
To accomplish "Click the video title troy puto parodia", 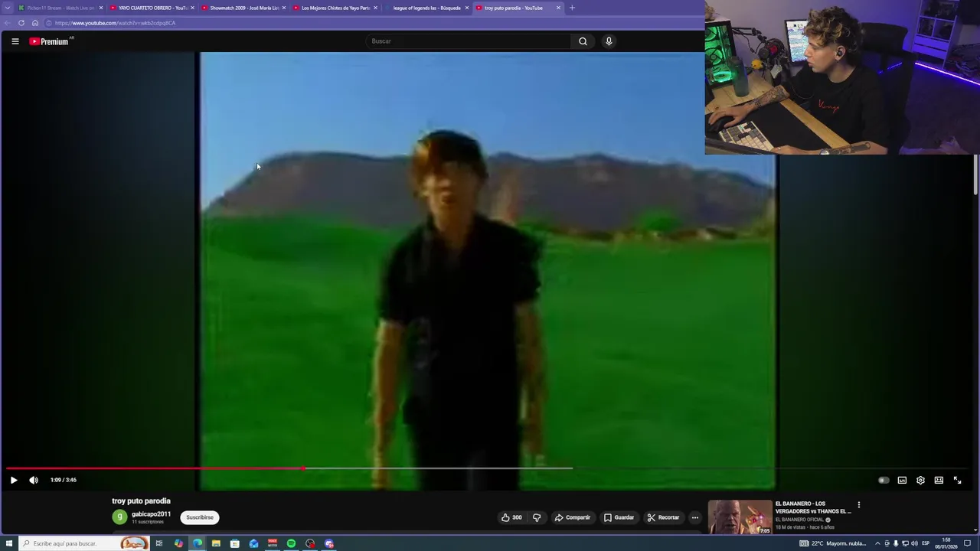I will [141, 501].
